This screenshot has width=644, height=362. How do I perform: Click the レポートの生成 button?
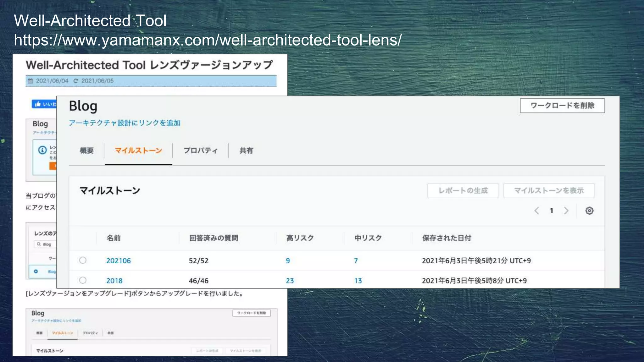pyautogui.click(x=463, y=190)
